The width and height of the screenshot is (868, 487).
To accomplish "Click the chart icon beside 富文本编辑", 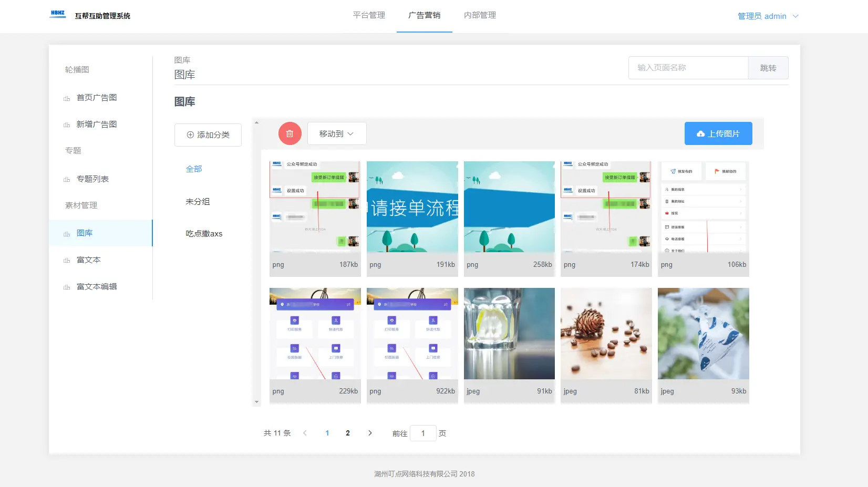I will 67,287.
